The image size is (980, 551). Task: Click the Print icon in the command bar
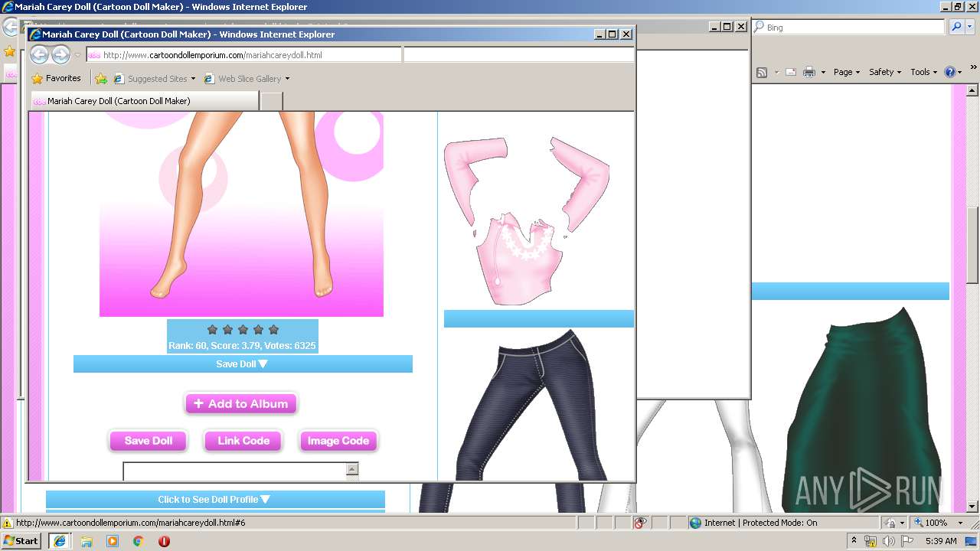(809, 72)
